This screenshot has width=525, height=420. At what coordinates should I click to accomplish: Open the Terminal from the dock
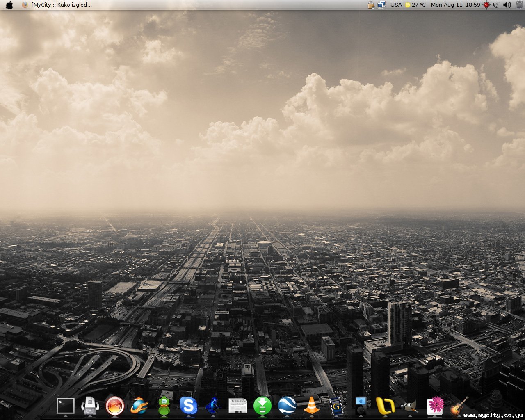(65, 406)
